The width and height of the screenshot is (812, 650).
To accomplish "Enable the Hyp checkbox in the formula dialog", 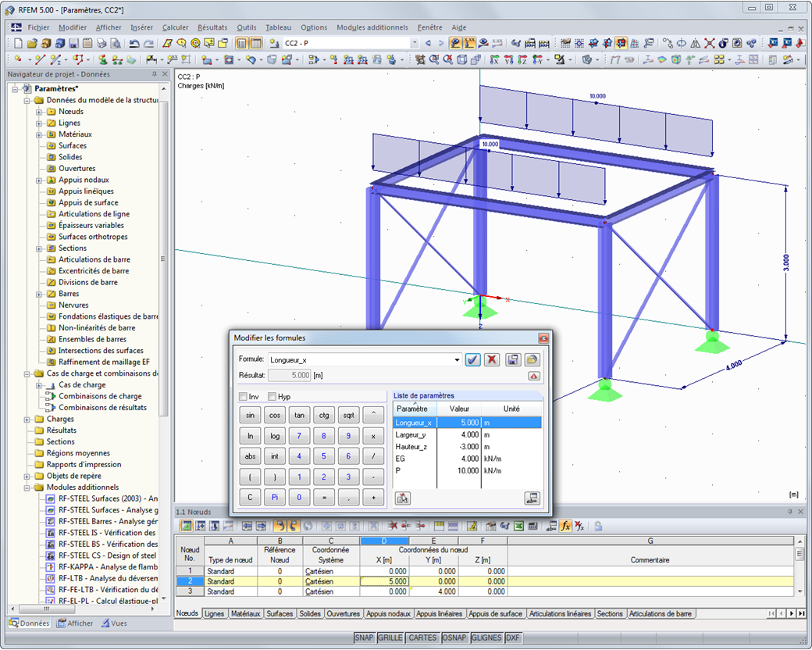I will point(271,396).
